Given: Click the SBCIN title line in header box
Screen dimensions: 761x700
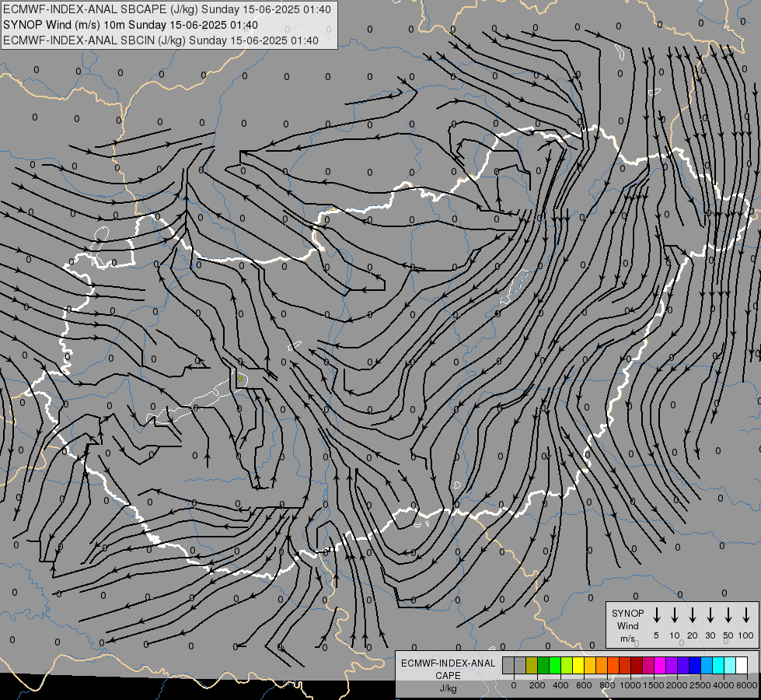Looking at the screenshot, I should pyautogui.click(x=161, y=40).
